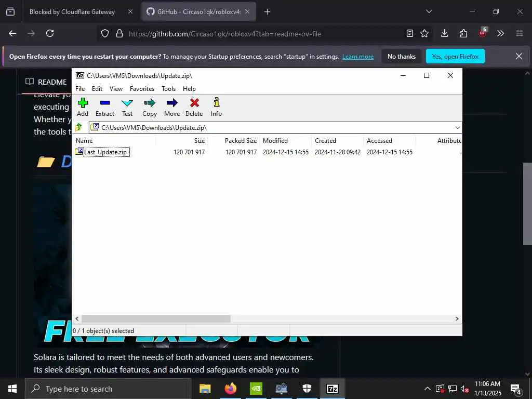
Task: Switch to the GitHub robloxv4 tab
Action: [198, 12]
